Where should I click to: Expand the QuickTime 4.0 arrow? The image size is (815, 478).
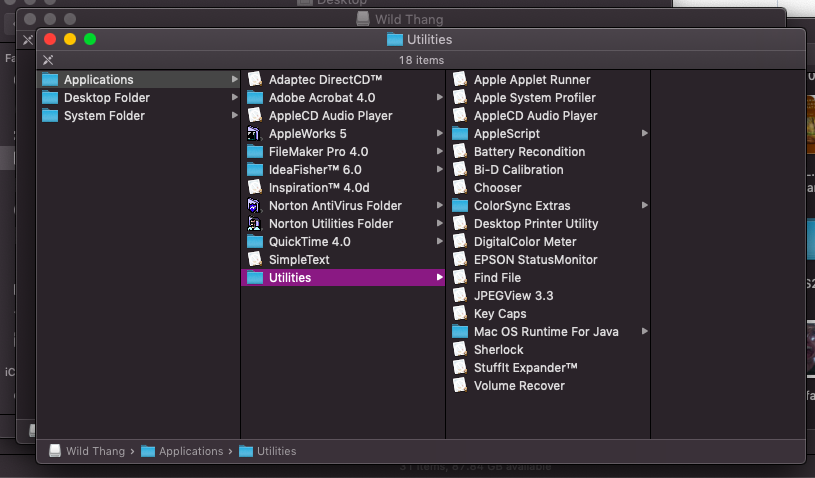(440, 242)
